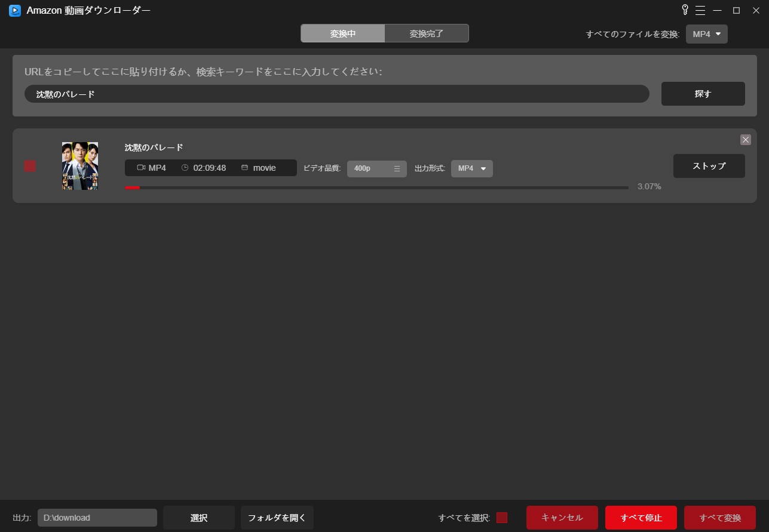Open the hamburger menu in title bar
This screenshot has height=532, width=769.
tap(700, 10)
